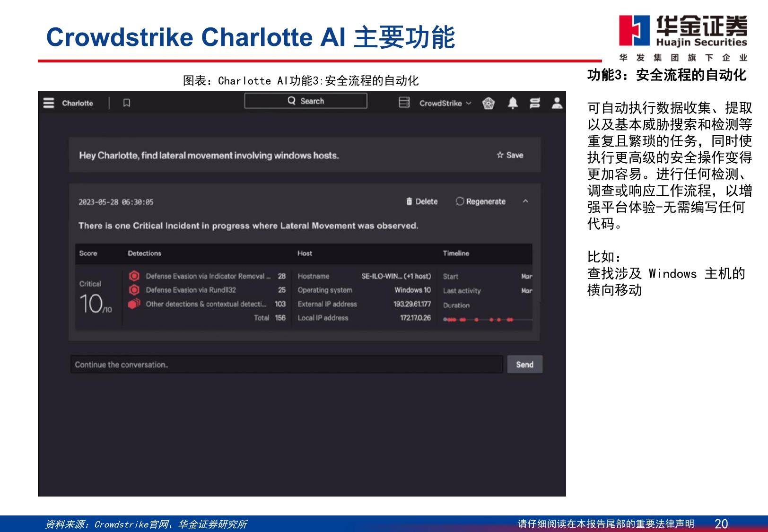This screenshot has height=532, width=768.
Task: Click local IP address 172.17.0.26
Action: click(415, 318)
